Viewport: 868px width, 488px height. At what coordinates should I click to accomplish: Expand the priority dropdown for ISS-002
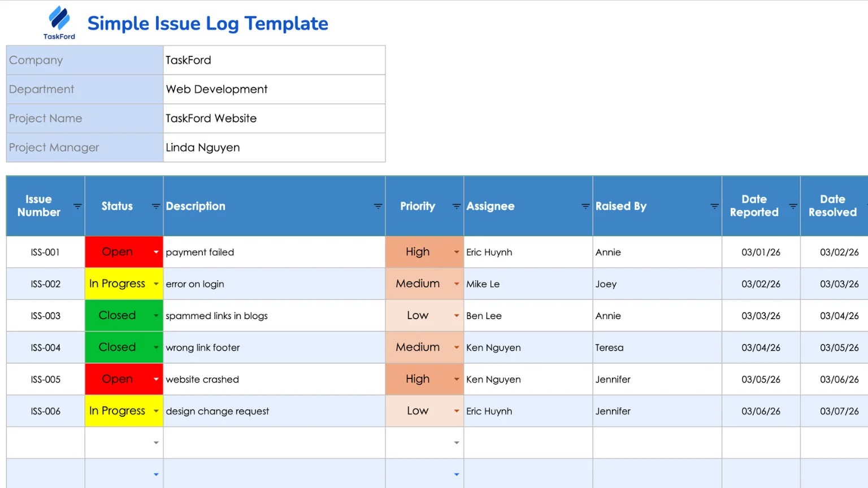click(457, 284)
